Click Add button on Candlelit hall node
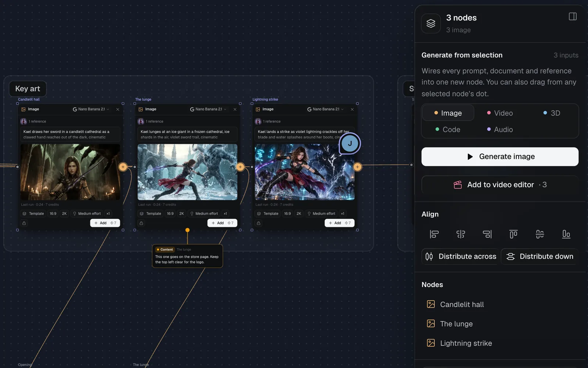This screenshot has width=588, height=368. click(105, 223)
